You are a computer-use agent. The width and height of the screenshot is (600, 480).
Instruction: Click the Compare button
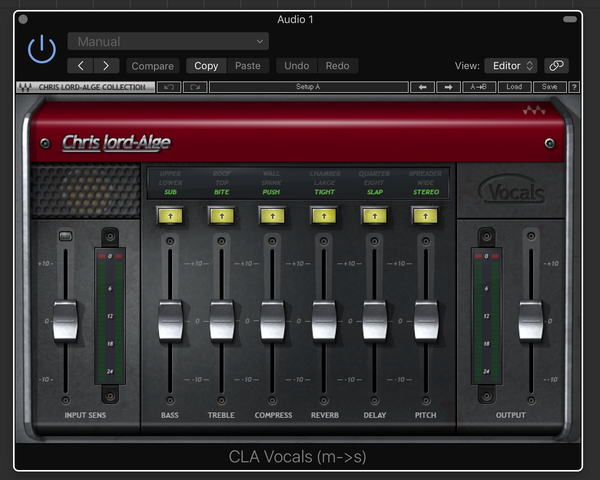(x=152, y=66)
